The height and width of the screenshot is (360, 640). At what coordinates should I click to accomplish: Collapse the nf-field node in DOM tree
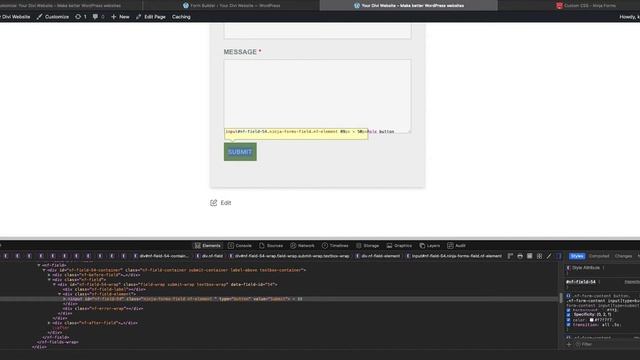tap(39, 265)
